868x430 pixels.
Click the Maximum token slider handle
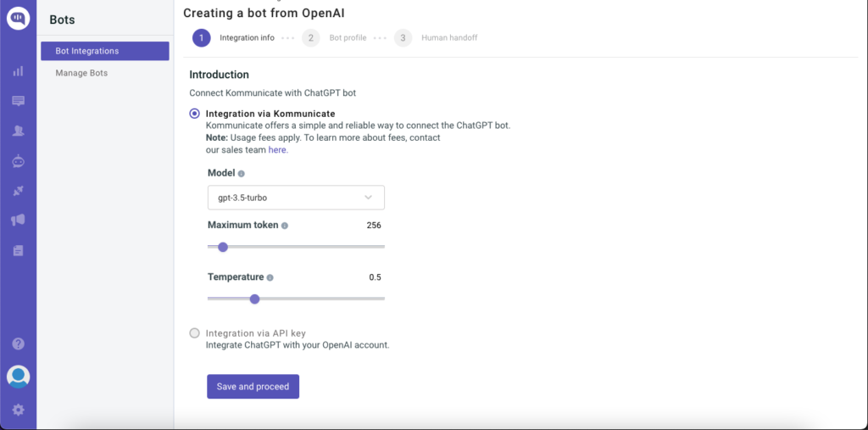[x=223, y=247]
